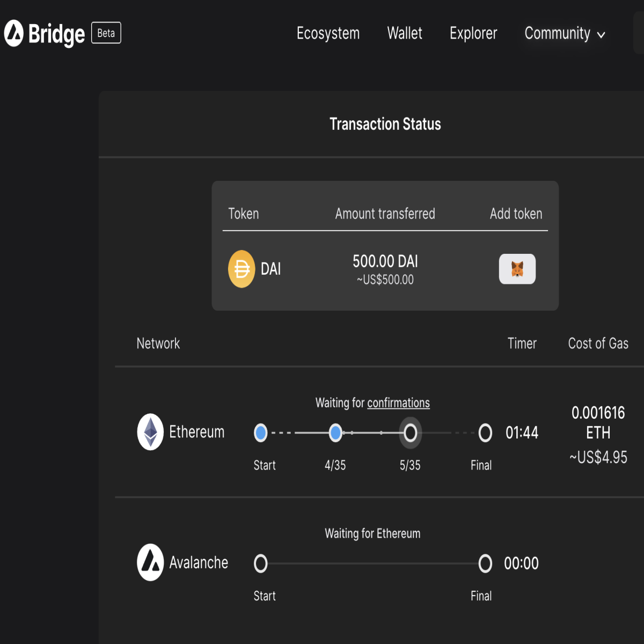Click the Transaction Status heading
This screenshot has width=644, height=644.
click(385, 124)
